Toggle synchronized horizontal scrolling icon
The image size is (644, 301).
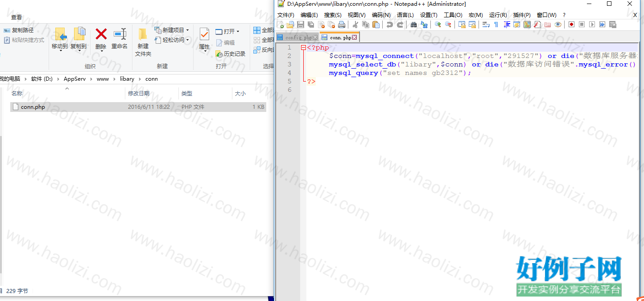tap(472, 25)
